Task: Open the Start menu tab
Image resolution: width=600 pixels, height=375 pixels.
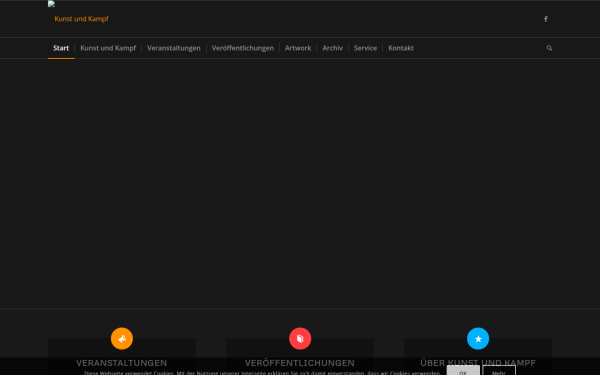Action: click(61, 48)
